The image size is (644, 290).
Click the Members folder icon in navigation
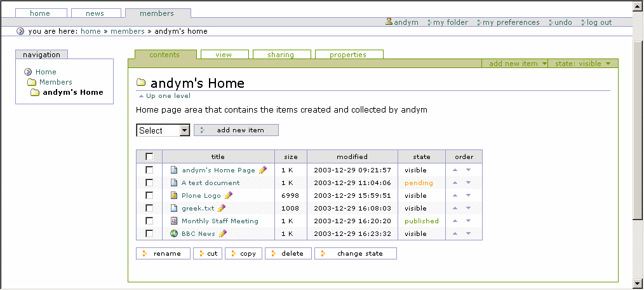(31, 82)
